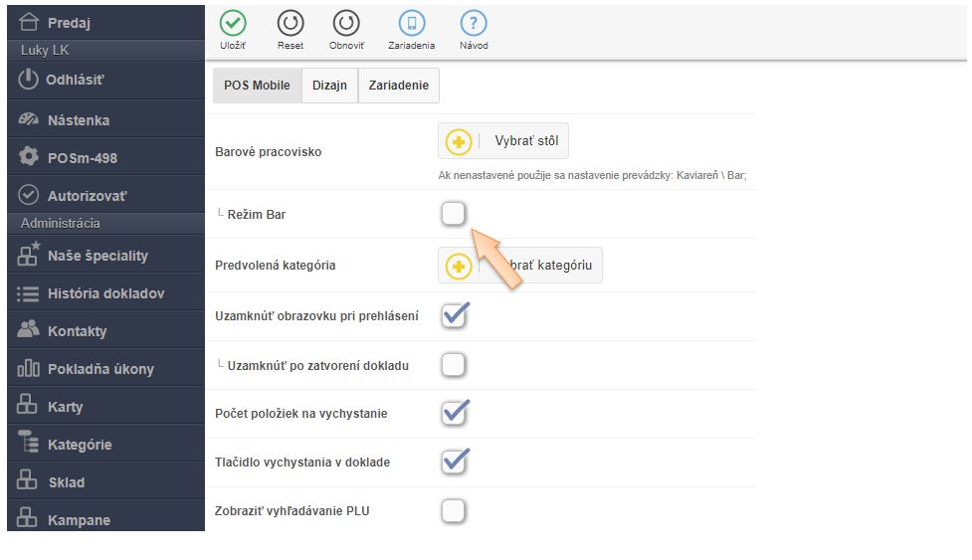Open the Návod help icon
Viewport: 972px width, 560px height.
474,23
